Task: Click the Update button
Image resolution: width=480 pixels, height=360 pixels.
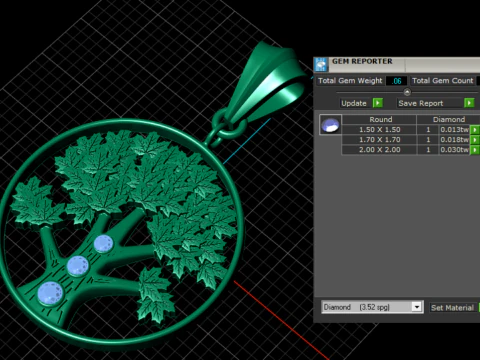Action: tap(354, 103)
